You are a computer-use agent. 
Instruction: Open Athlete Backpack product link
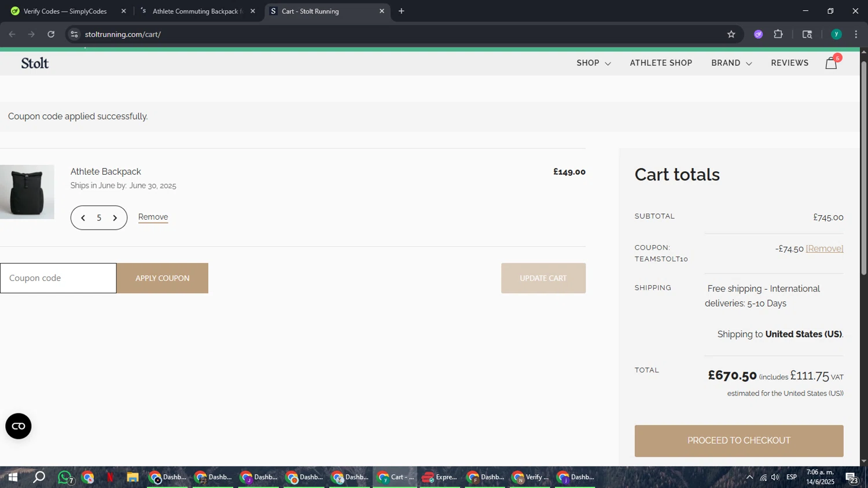click(106, 172)
